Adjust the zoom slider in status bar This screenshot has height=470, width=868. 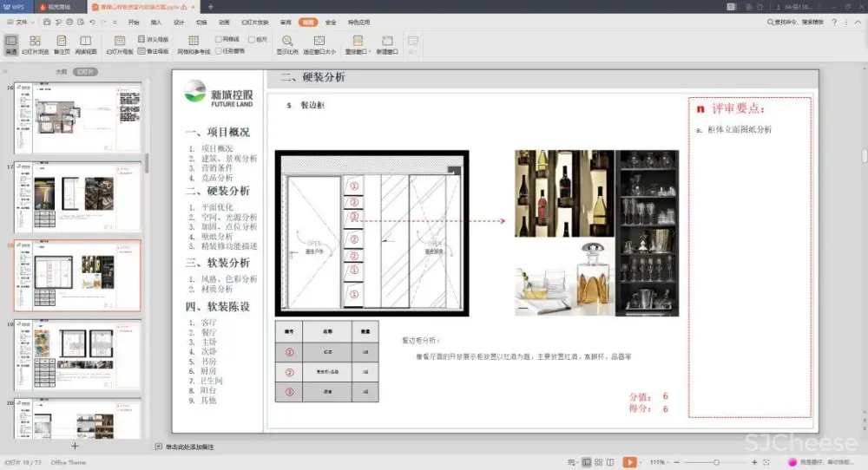coord(715,462)
